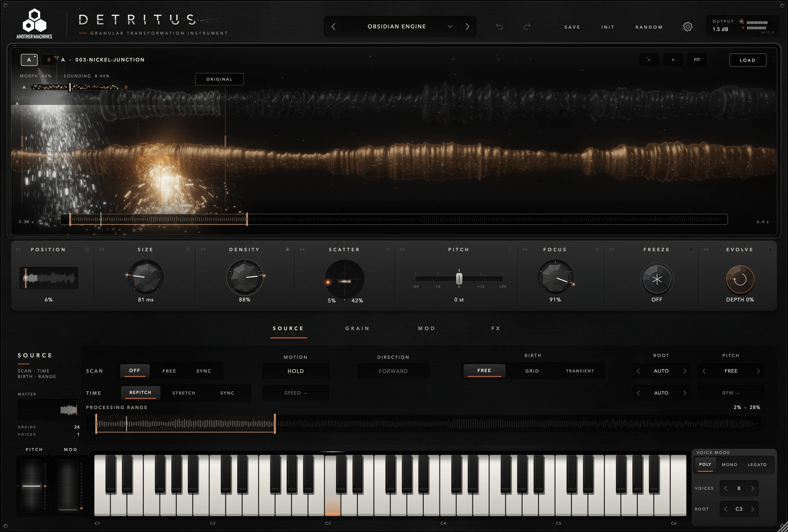Zoom out waveform with minus icon
Screen dimensions: 788x532
pyautogui.click(x=649, y=60)
